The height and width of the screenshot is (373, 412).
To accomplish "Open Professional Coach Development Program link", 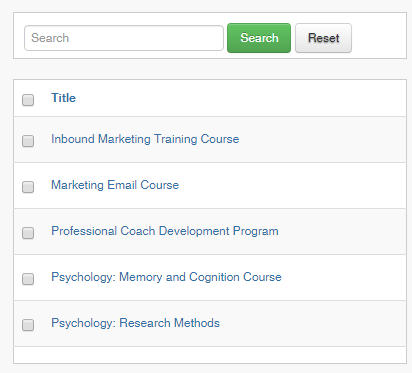I will click(165, 231).
